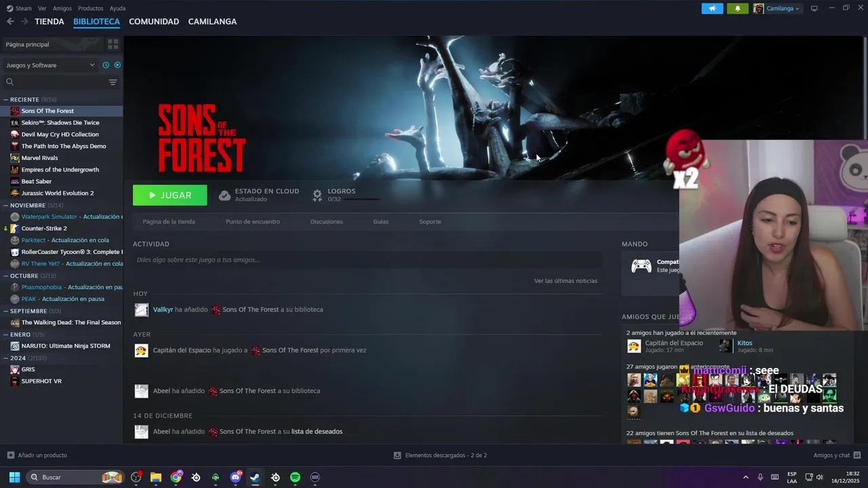The height and width of the screenshot is (488, 868).
Task: Open the Ver menu
Action: [42, 8]
